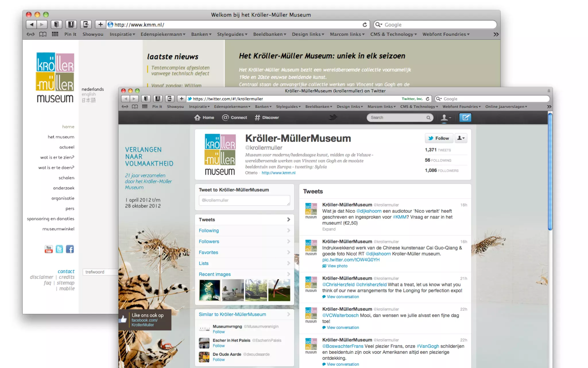
Task: Click back button in the kmm.nl window
Action: pos(31,25)
